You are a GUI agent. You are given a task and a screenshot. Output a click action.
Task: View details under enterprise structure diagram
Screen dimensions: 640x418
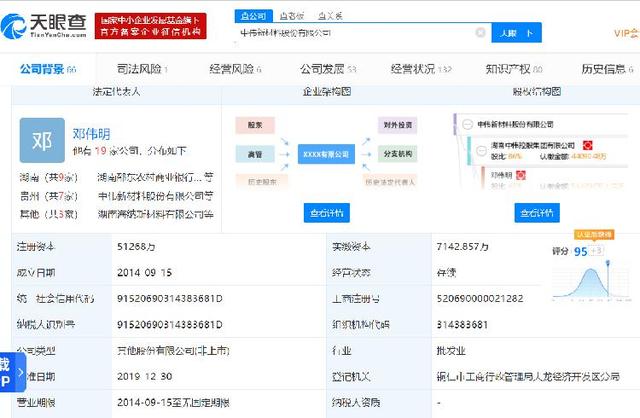327,213
